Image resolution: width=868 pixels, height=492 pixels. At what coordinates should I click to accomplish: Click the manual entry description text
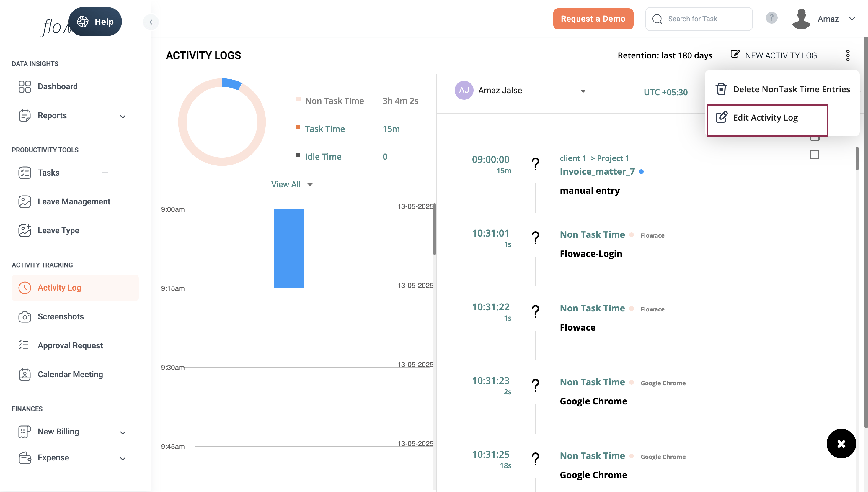[x=590, y=191]
